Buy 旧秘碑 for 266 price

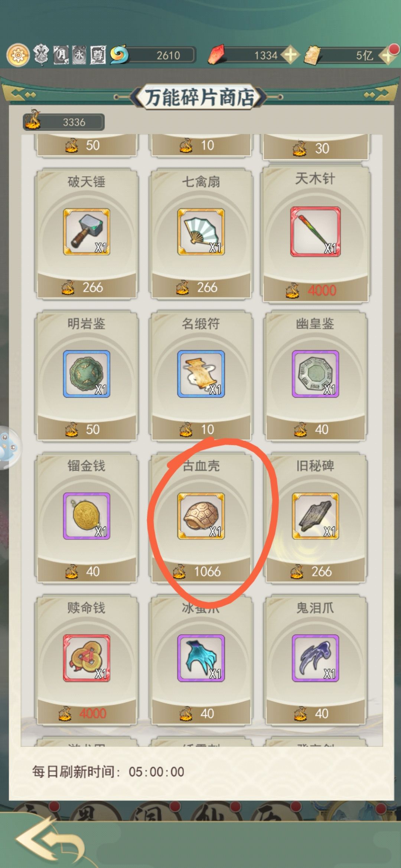tap(315, 571)
